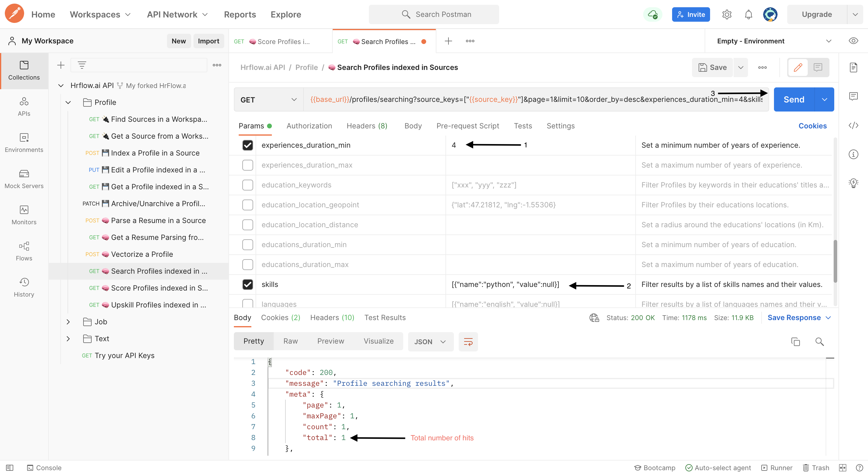The image size is (868, 475).
Task: Open the APIs sidebar panel
Action: (x=24, y=107)
